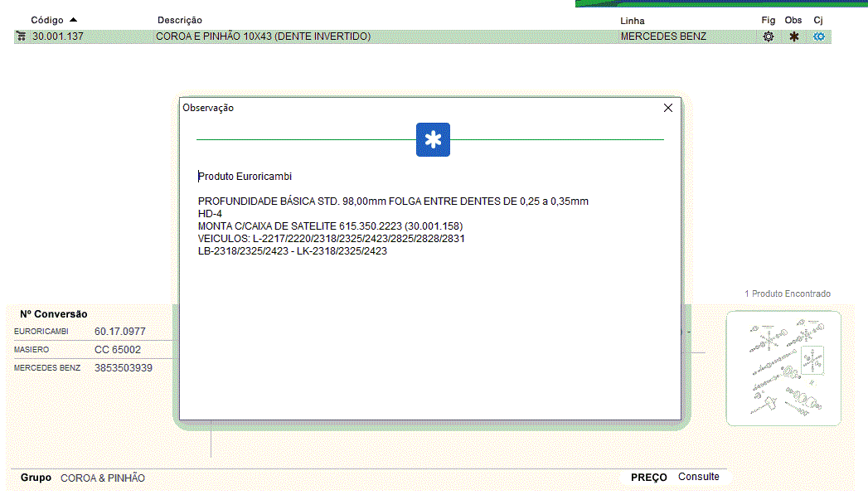868x495 pixels.
Task: Click Masiero conversion number CC 65002
Action: pos(117,350)
